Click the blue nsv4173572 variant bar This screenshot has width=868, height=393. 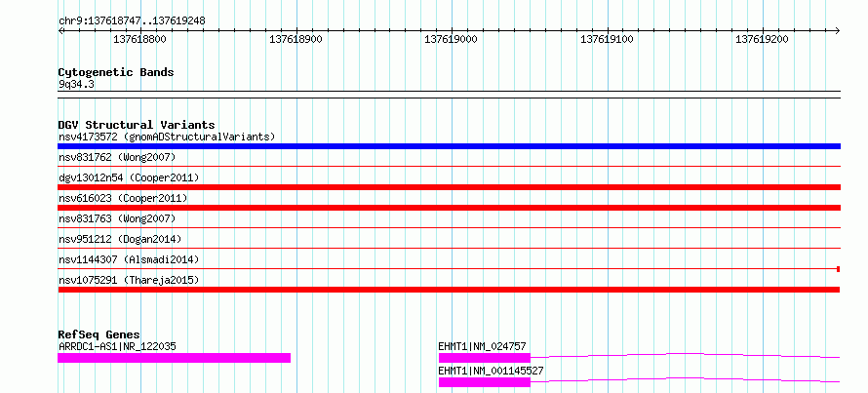[x=449, y=146]
